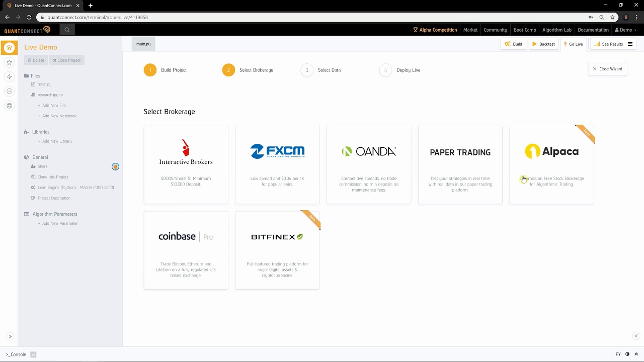644x362 pixels.
Task: Open the lightning bolt sidebar icon
Action: 9,77
